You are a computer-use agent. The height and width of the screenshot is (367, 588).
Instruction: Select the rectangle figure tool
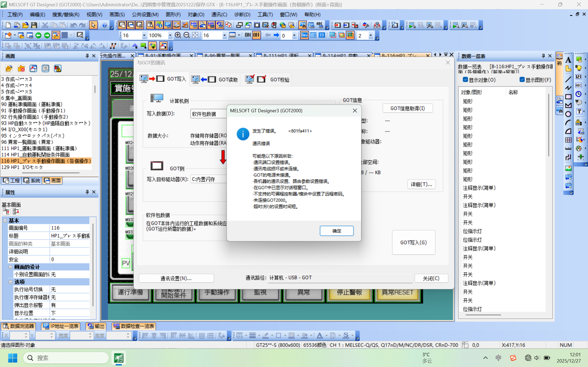[x=568, y=97]
